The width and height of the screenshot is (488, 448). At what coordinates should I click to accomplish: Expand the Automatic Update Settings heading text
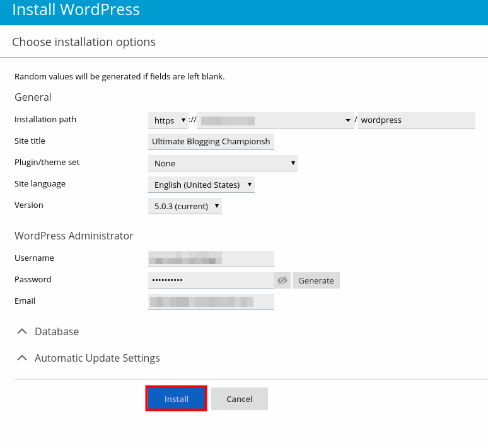tap(97, 358)
